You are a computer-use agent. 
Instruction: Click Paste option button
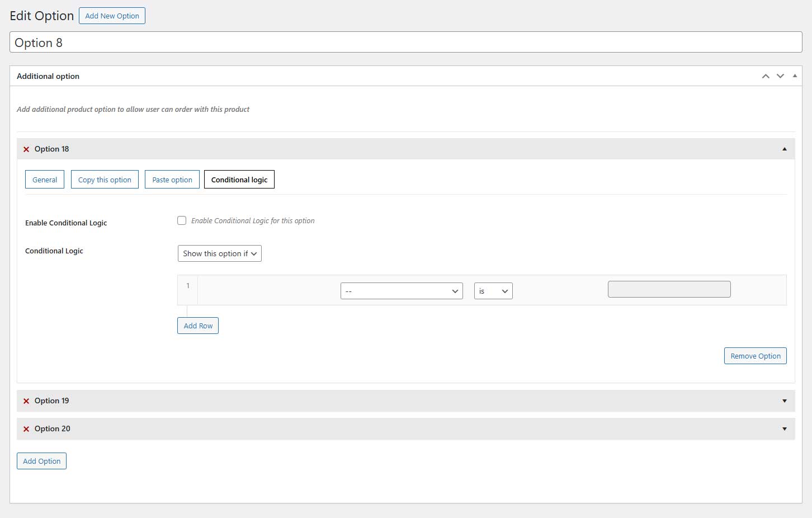pyautogui.click(x=172, y=180)
